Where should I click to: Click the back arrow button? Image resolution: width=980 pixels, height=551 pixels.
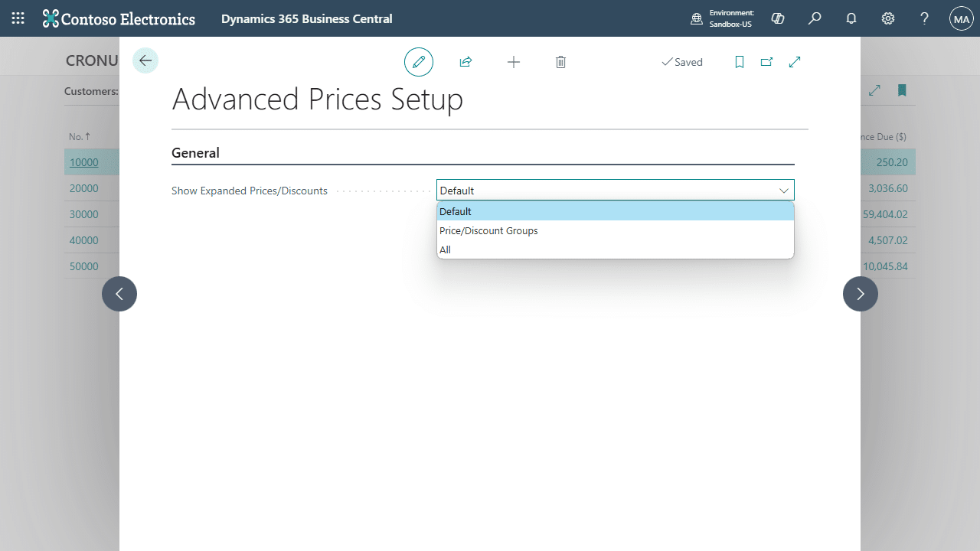click(x=145, y=61)
